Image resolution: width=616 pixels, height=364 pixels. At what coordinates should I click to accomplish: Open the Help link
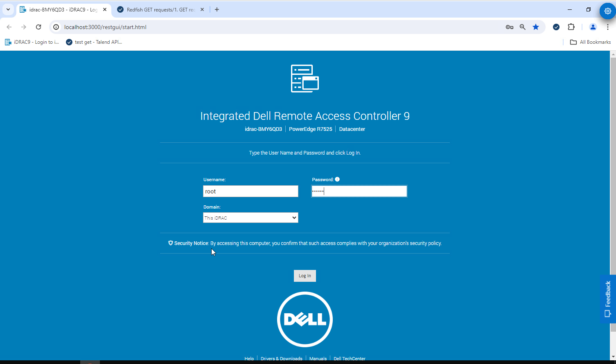(x=249, y=359)
